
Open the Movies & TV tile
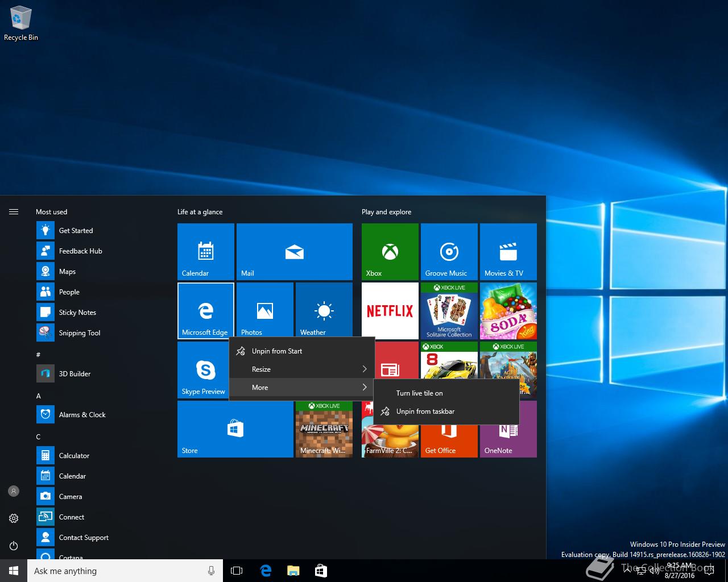coord(508,252)
